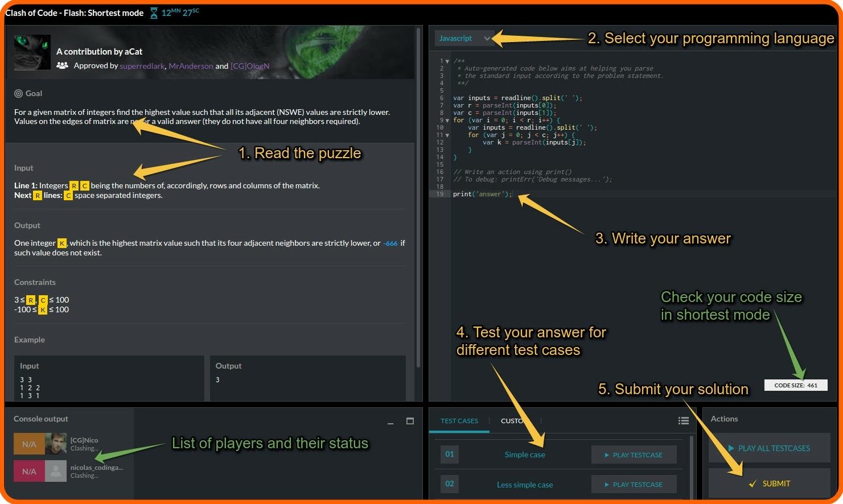This screenshot has height=504, width=843.
Task: Open superredlark's profile link
Action: pyautogui.click(x=142, y=66)
